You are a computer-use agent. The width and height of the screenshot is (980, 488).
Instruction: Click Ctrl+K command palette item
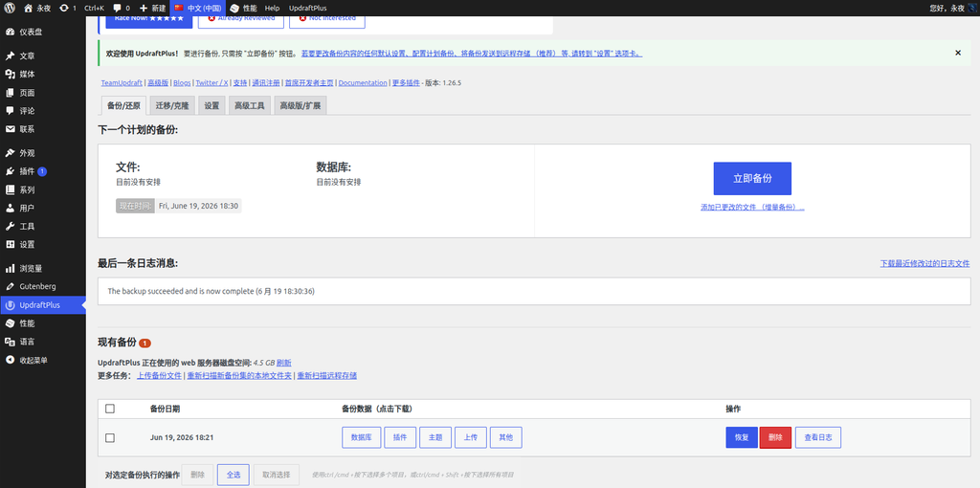click(x=95, y=8)
